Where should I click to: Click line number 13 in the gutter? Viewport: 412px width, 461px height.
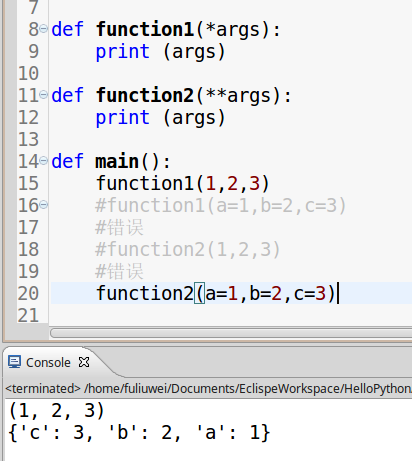tap(28, 139)
